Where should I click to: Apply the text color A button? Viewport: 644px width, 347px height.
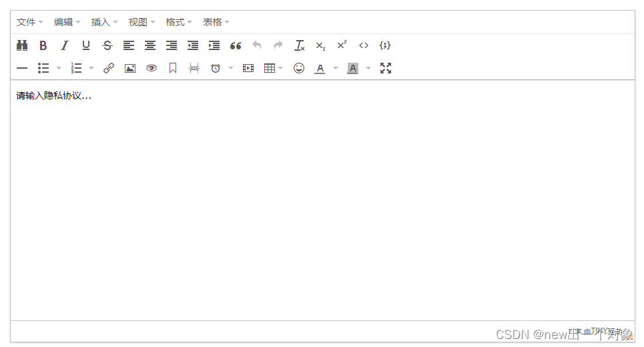pyautogui.click(x=320, y=68)
